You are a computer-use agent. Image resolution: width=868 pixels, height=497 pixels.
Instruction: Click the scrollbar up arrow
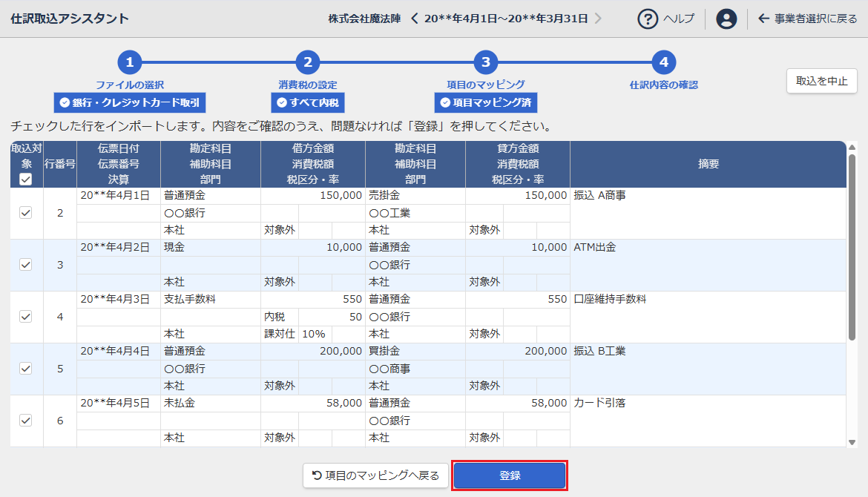(x=852, y=146)
